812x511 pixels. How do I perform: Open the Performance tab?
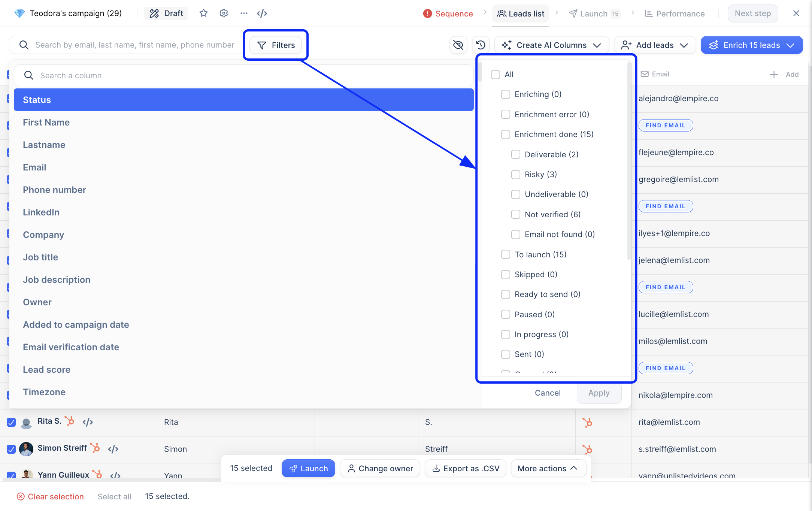click(675, 13)
